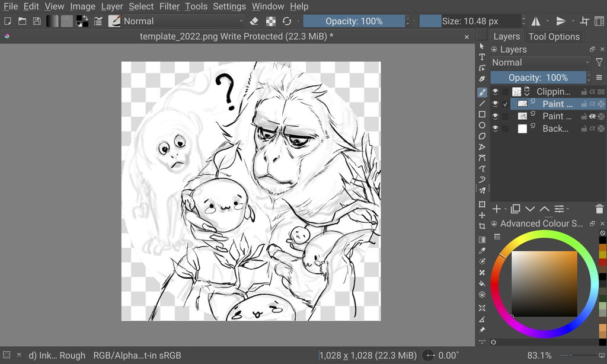Switch to the Tool Options tab
The image size is (607, 364).
554,36
